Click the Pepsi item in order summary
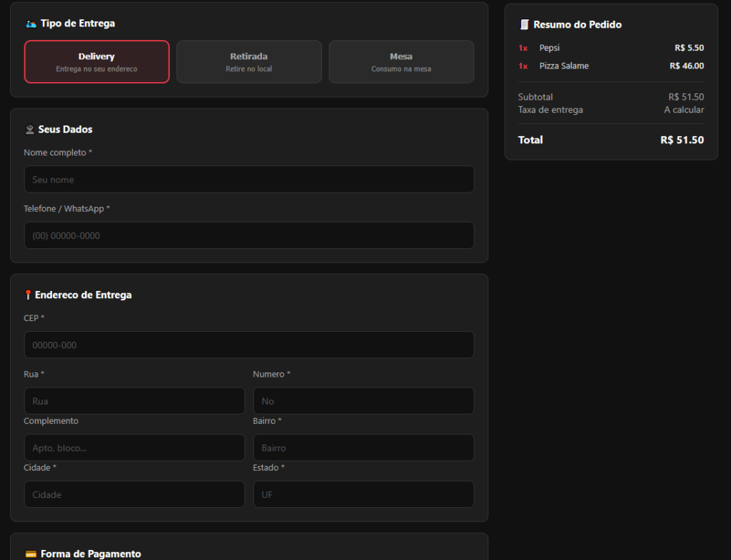Viewport: 731px width, 560px height. click(x=550, y=48)
